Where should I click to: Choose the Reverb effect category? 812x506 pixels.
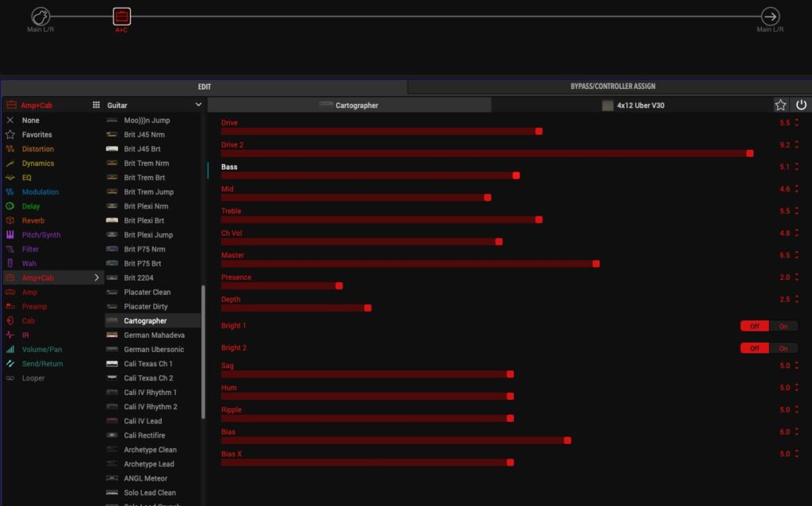[x=33, y=220]
